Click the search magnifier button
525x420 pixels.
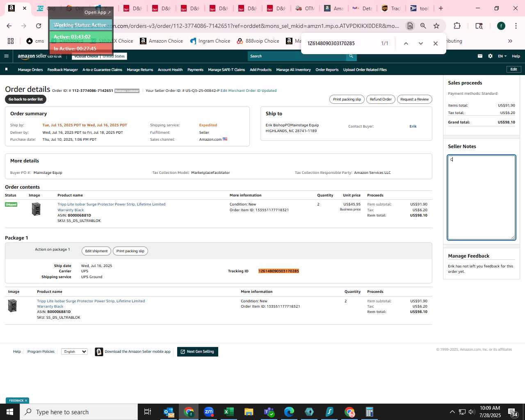pos(351,56)
